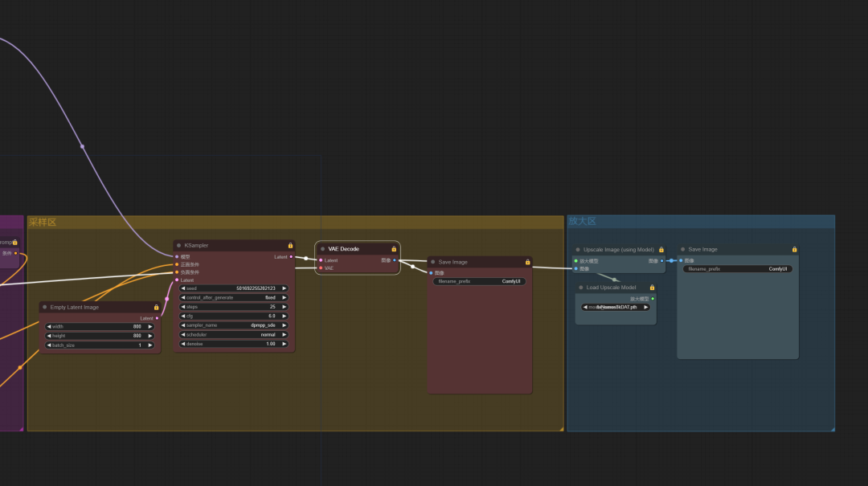
Task: Click 图像 input port on Upscale Image node
Action: click(576, 268)
